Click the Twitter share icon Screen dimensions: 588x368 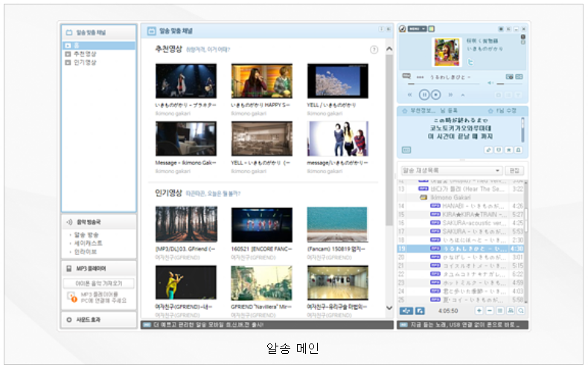tap(470, 62)
